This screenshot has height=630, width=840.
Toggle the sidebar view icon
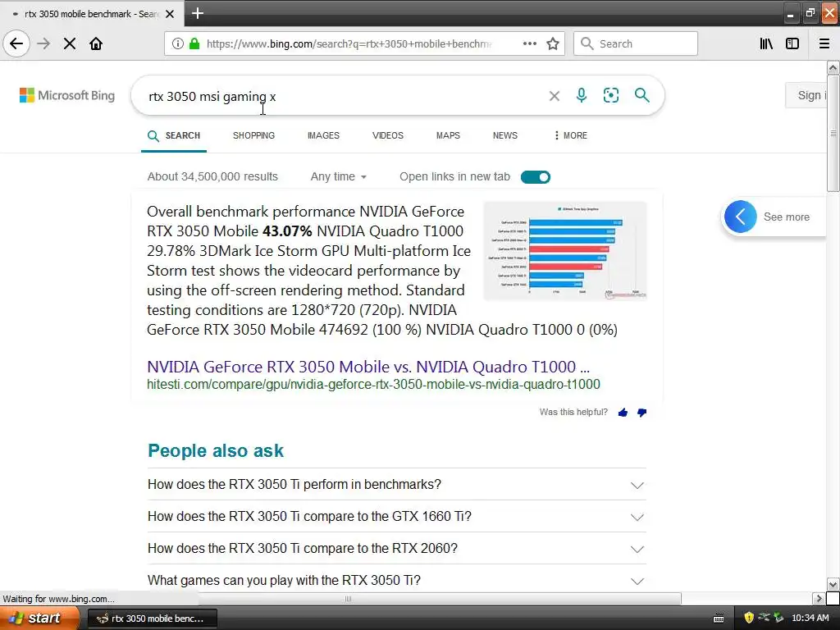pyautogui.click(x=792, y=43)
